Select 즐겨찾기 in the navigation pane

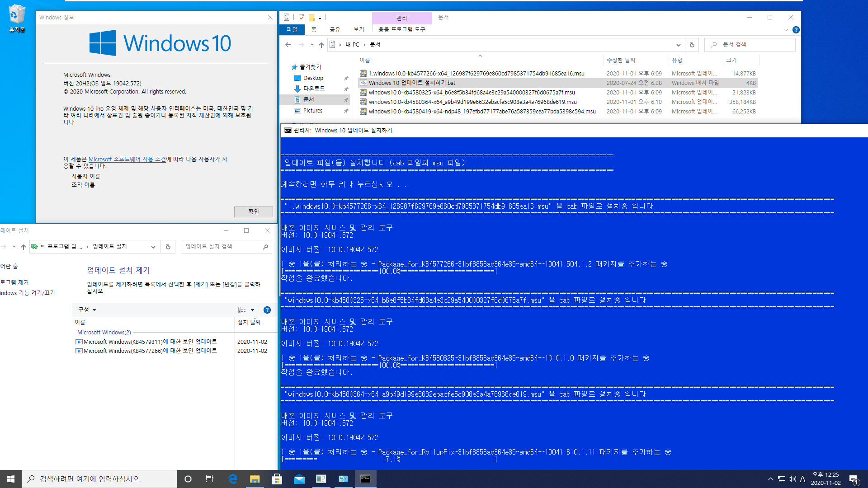[310, 67]
